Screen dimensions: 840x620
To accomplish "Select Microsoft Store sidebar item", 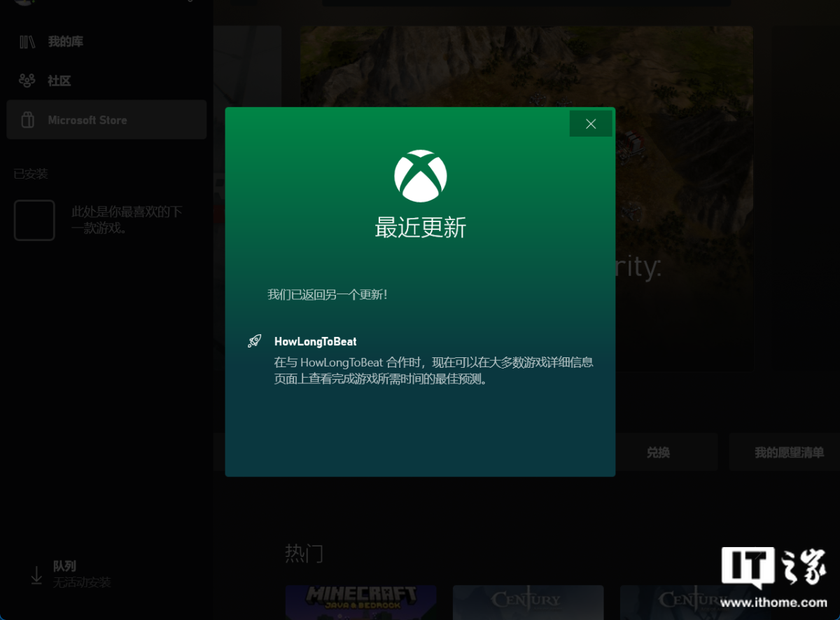I will (x=106, y=120).
